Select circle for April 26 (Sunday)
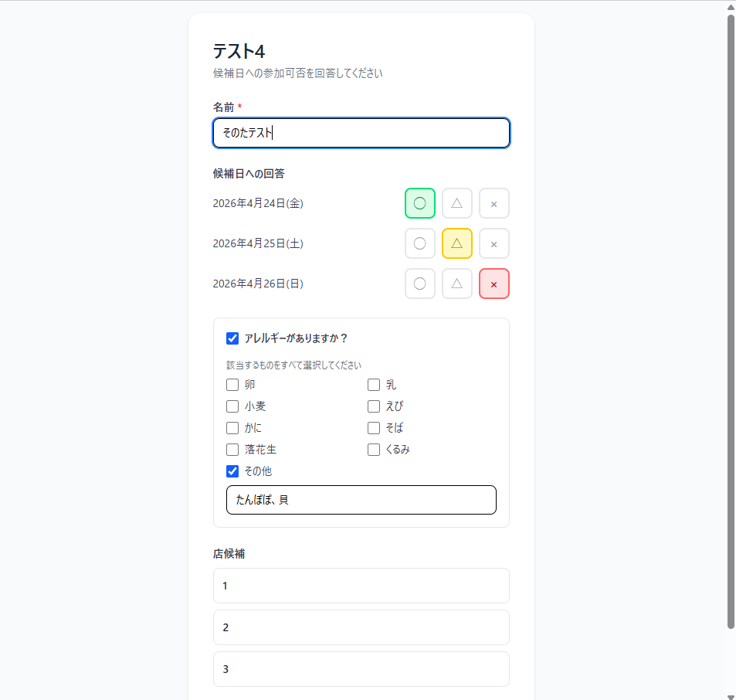The height and width of the screenshot is (700, 736). click(420, 284)
